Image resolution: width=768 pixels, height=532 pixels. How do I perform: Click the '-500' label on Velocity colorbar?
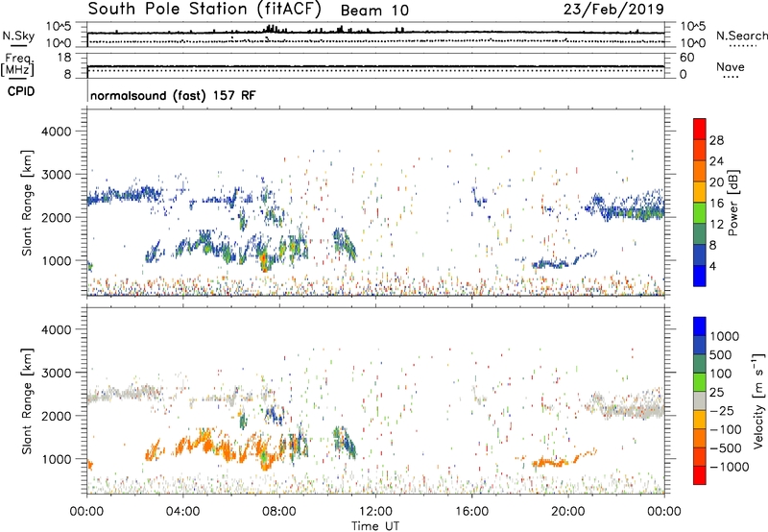coord(725,447)
